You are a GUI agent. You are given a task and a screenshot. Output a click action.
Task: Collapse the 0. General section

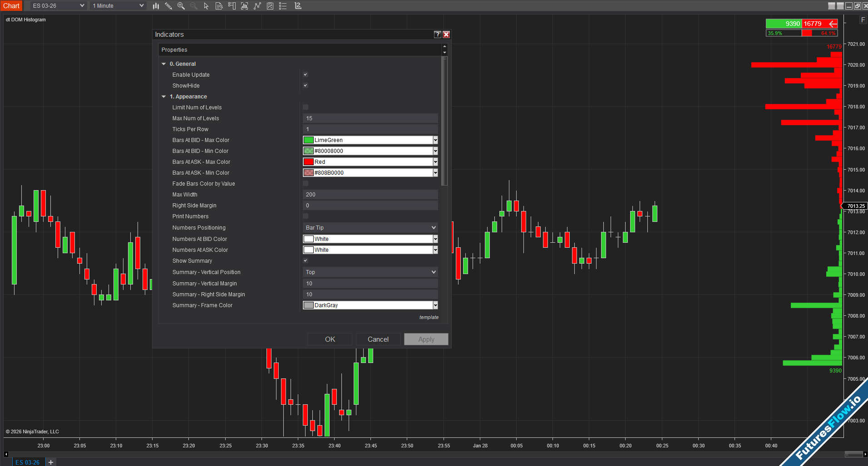164,64
